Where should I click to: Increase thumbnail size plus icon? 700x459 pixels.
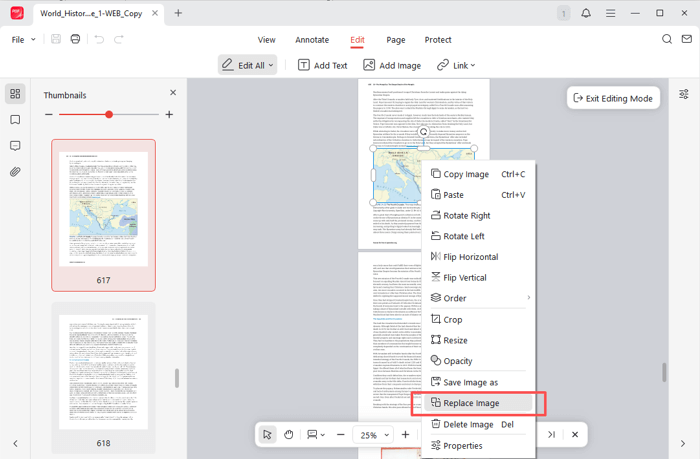point(169,114)
